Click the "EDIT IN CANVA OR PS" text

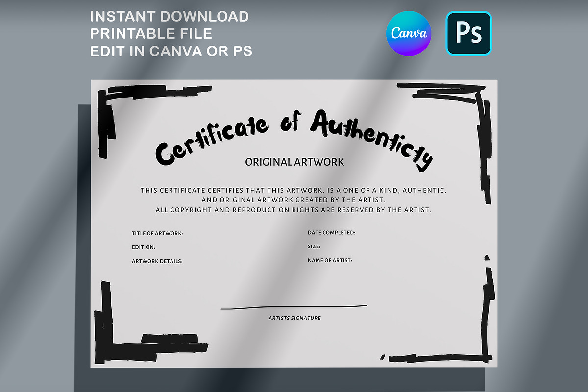click(x=171, y=50)
